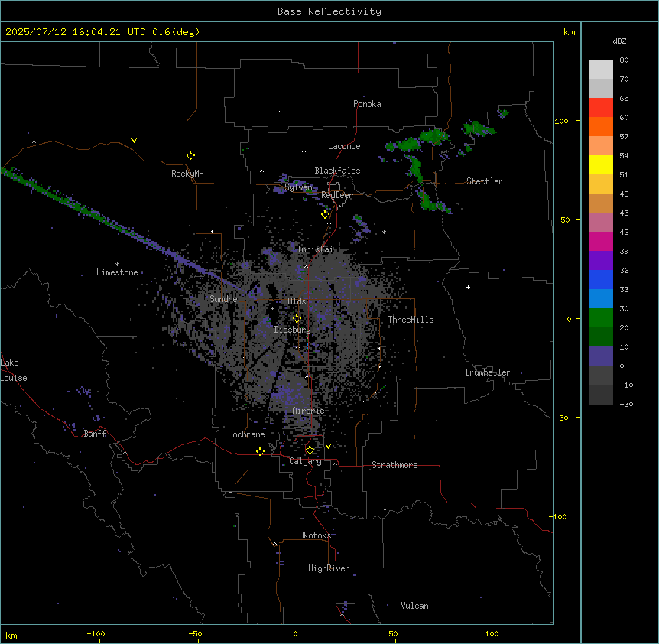Viewport: 659px width, 644px height.
Task: Click the Vulcan town label
Action: coord(414,606)
